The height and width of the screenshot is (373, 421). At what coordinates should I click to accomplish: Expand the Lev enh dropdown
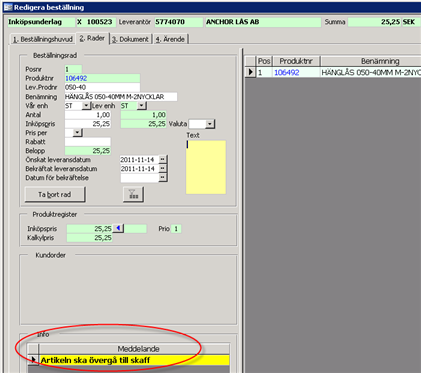click(x=142, y=106)
